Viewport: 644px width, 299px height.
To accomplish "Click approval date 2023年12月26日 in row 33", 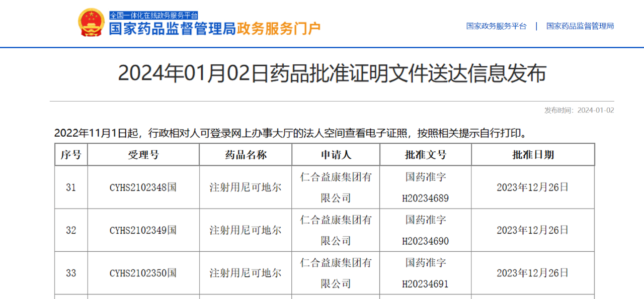I will point(533,273).
